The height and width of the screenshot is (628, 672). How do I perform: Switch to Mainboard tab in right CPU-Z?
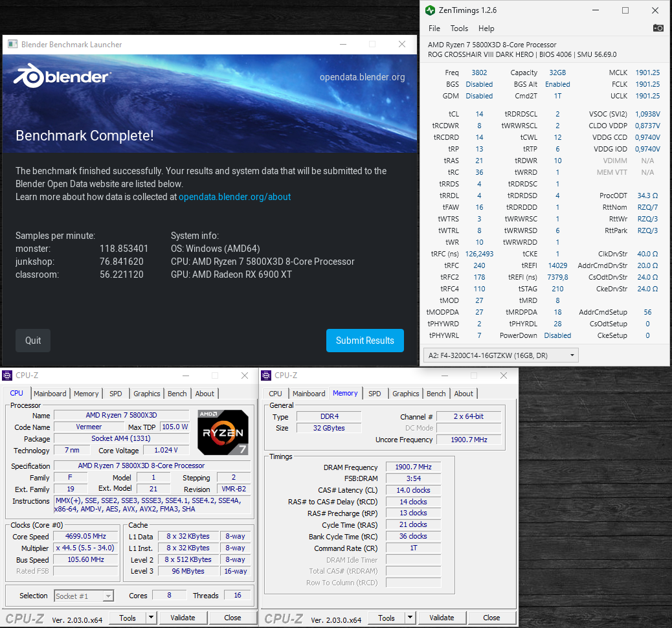309,394
